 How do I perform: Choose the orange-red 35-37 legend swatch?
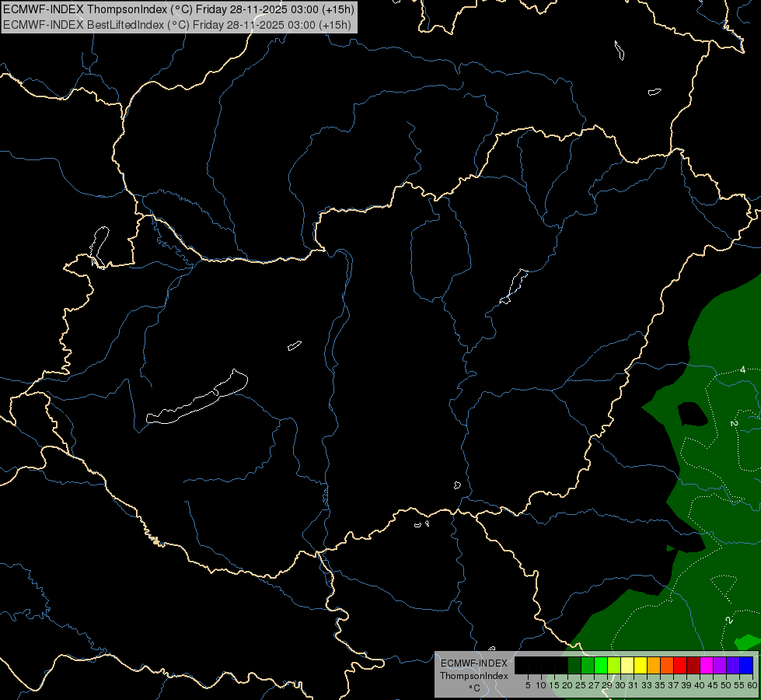tap(667, 665)
